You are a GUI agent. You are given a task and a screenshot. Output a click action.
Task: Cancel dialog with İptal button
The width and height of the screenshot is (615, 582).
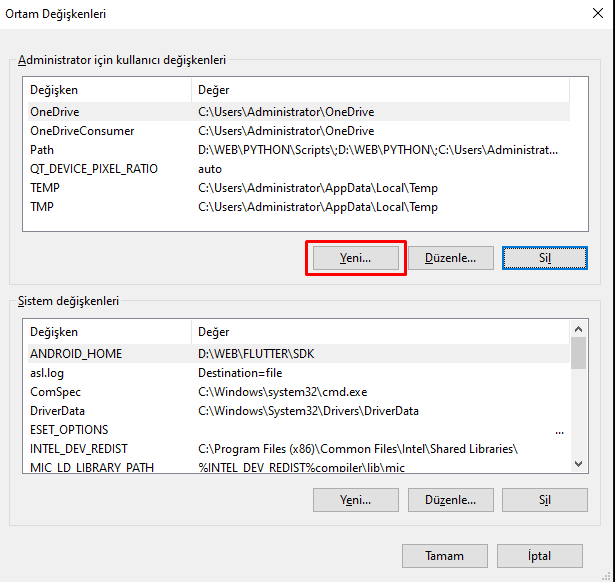pyautogui.click(x=541, y=555)
